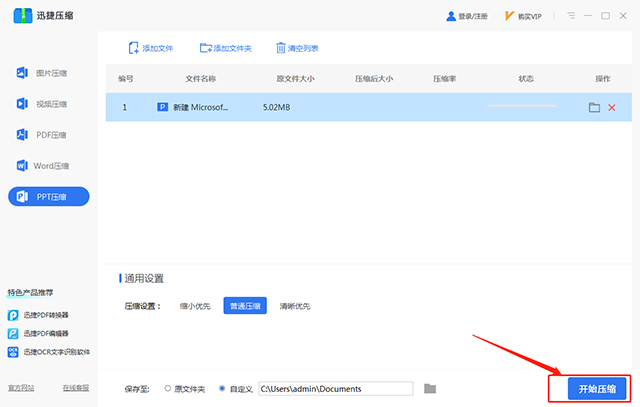Image resolution: width=640 pixels, height=407 pixels.
Task: Click the 压缩后大小 column header
Action: (x=374, y=78)
